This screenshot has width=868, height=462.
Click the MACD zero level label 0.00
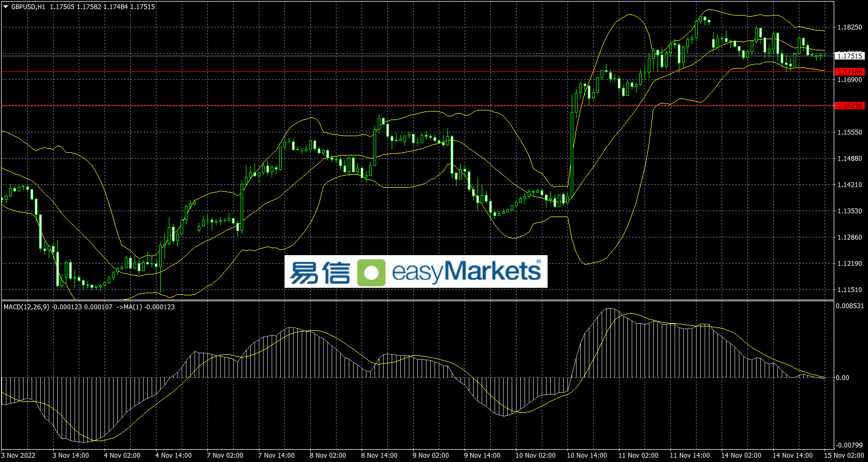click(843, 378)
